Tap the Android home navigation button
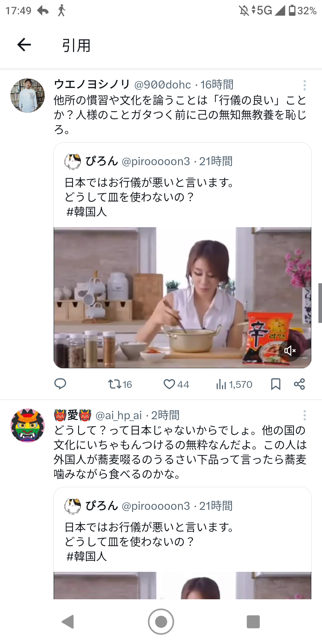322x644 pixels. [161, 622]
